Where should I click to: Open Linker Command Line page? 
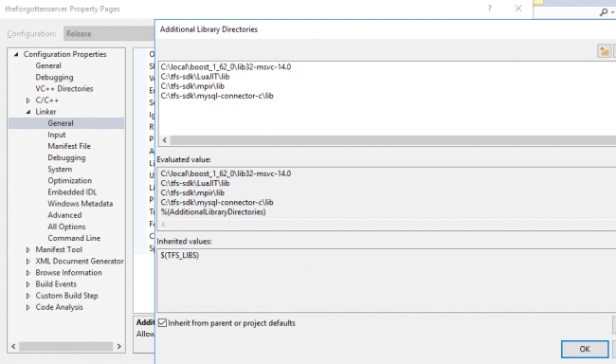[74, 238]
